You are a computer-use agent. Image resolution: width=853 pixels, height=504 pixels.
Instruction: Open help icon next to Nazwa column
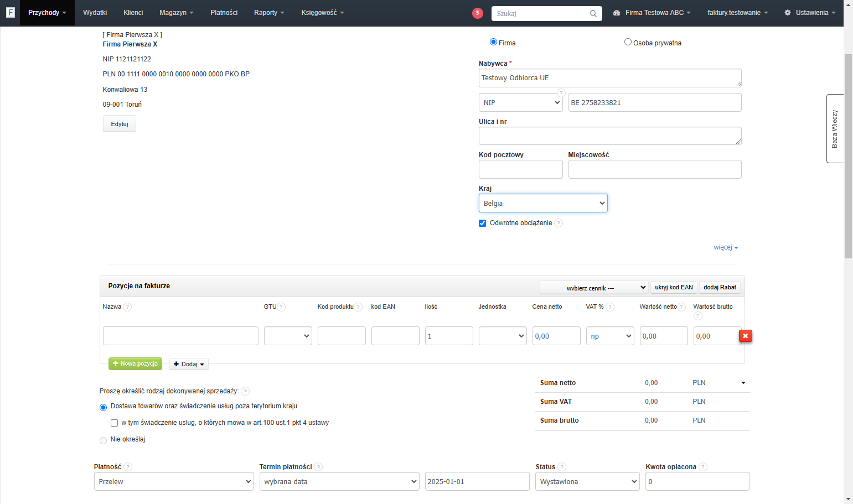pos(127,307)
